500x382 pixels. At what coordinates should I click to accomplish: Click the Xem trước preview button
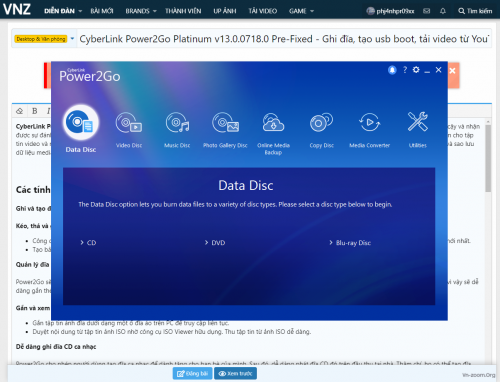point(235,373)
